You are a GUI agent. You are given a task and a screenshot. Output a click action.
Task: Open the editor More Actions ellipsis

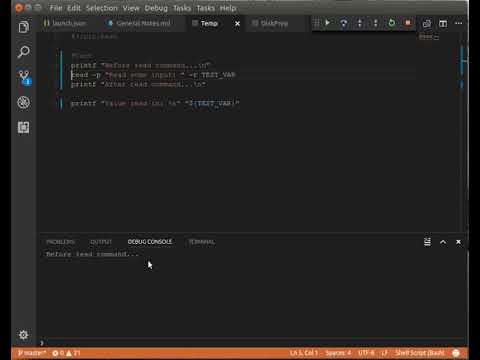click(459, 23)
